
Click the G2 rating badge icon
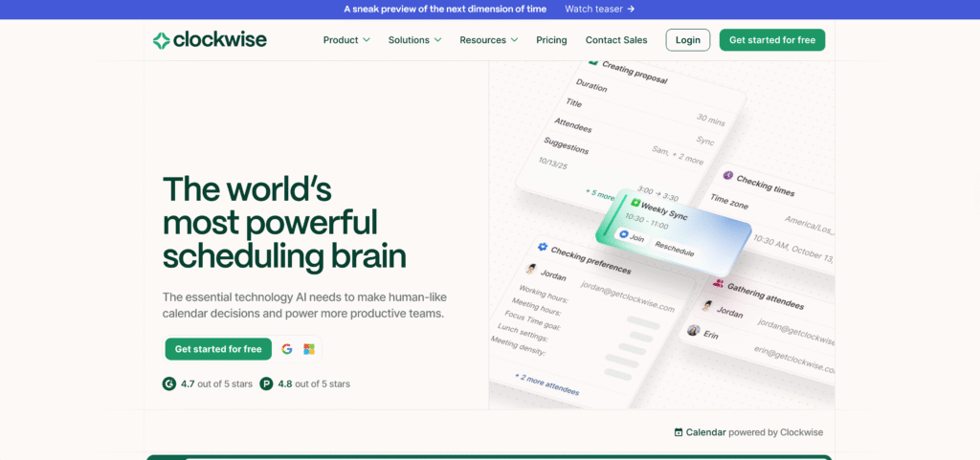coord(168,383)
